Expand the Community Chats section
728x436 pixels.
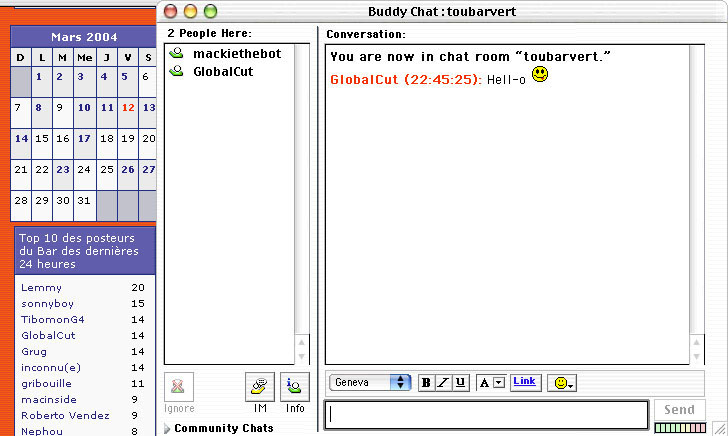(167, 428)
